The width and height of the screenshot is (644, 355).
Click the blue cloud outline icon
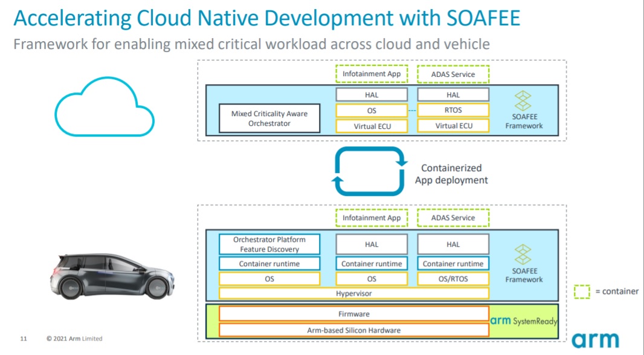tap(104, 106)
